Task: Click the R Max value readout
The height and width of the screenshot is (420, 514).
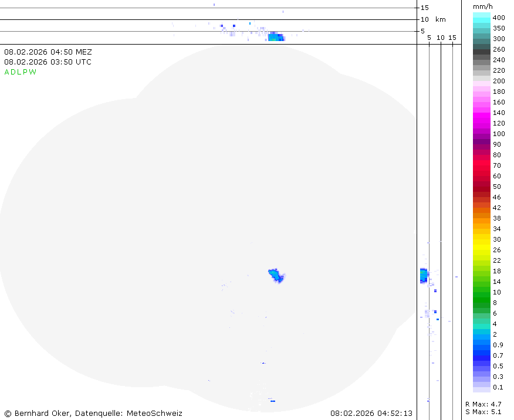Action: (x=483, y=404)
